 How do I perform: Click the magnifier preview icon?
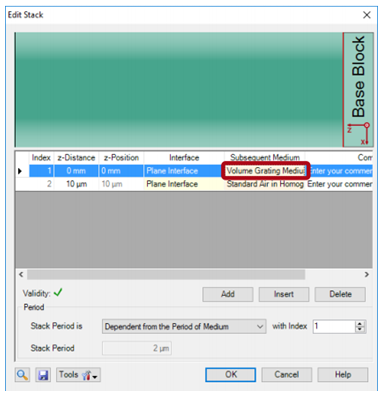[22, 375]
